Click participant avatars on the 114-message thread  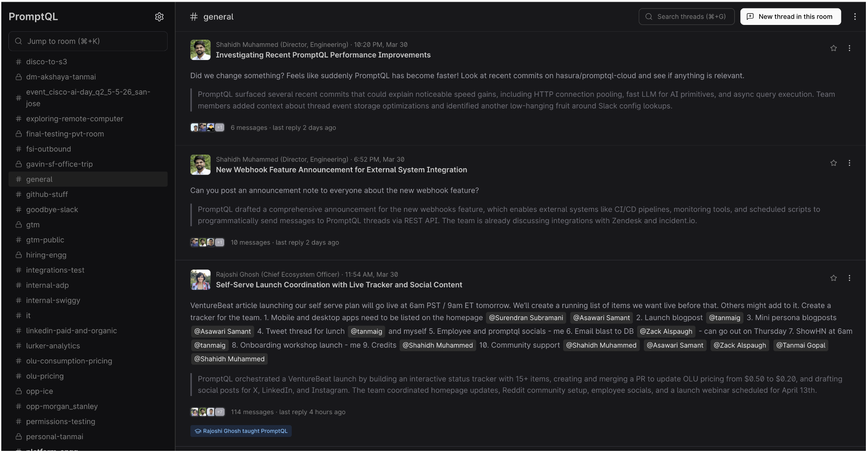click(x=207, y=412)
